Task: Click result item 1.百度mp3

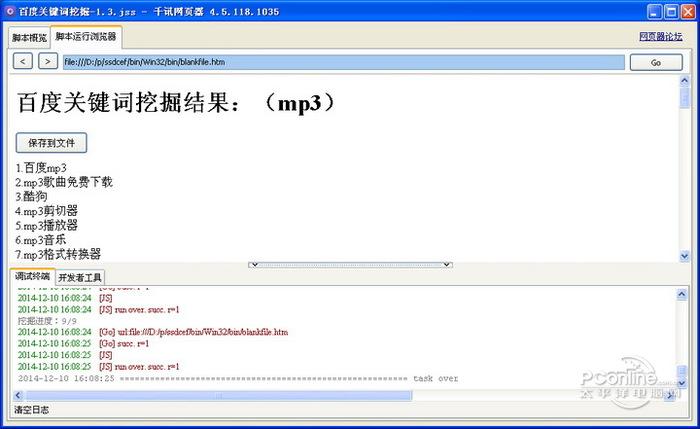Action: point(41,168)
